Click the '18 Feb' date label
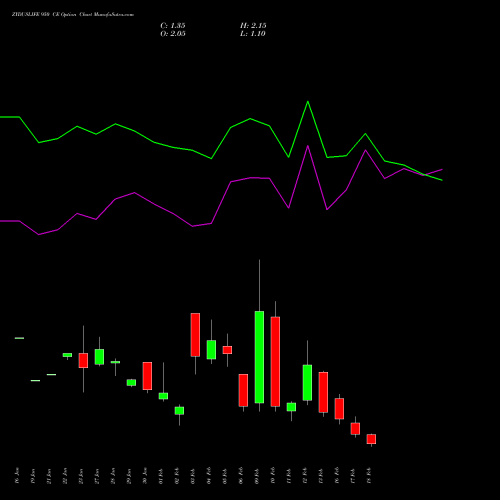The image size is (500, 500). [369, 476]
